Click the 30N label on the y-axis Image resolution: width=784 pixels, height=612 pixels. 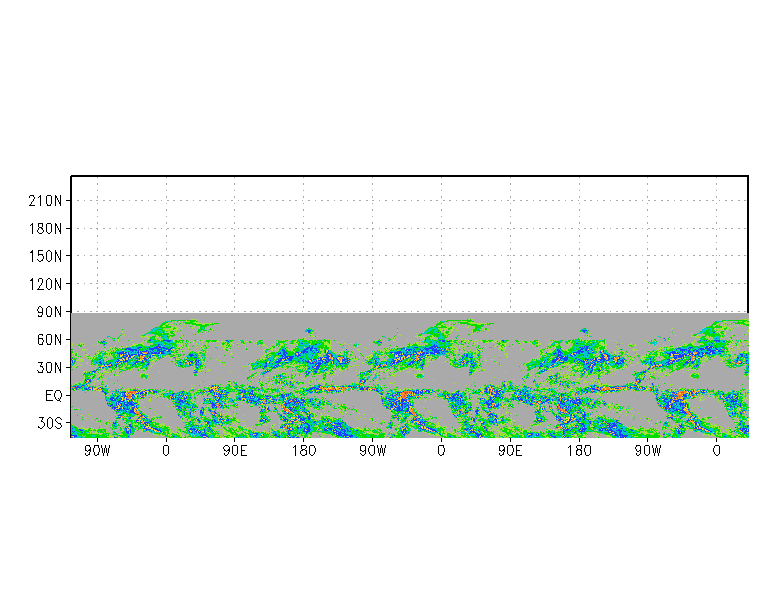click(49, 368)
